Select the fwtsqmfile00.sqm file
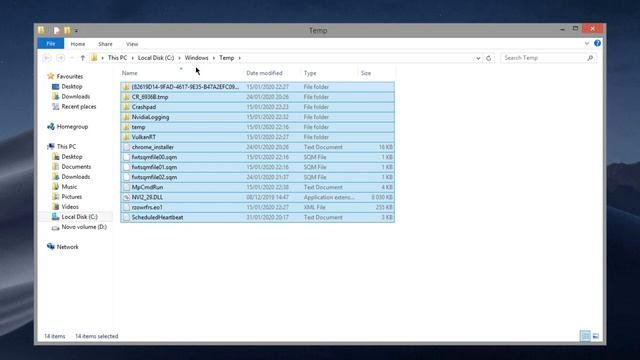The image size is (640, 360). 258,157
